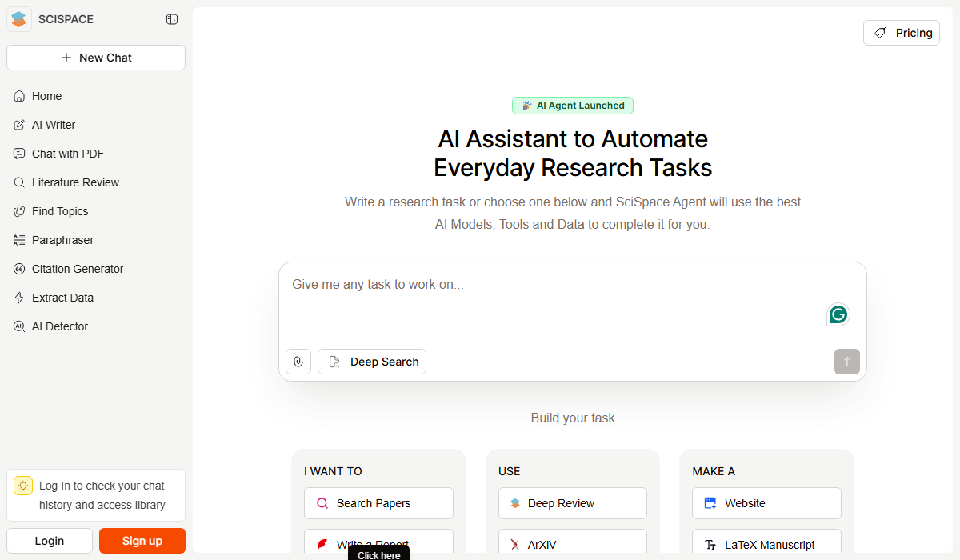
Task: Click the send arrow button in the task box
Action: click(847, 362)
